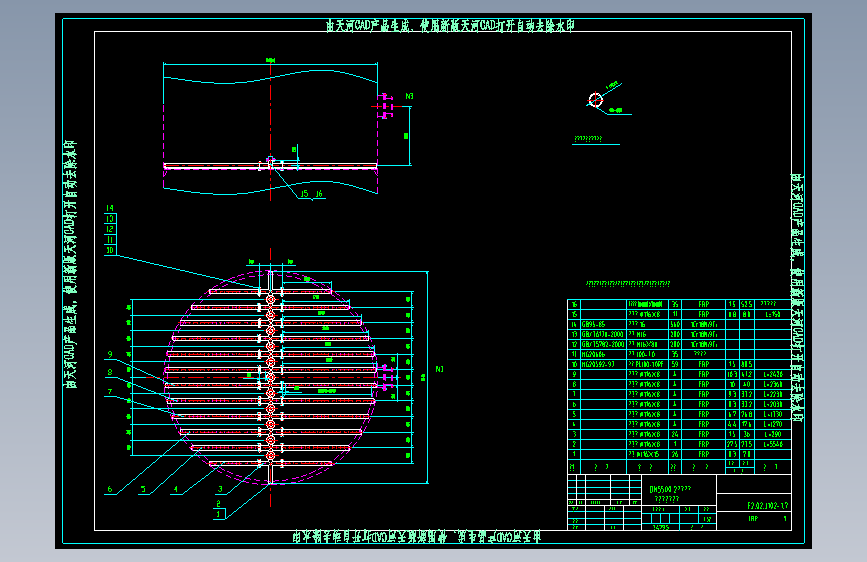This screenshot has height=562, width=867.
Task: Select the "L=1270" remark in parts table
Action: (x=773, y=424)
